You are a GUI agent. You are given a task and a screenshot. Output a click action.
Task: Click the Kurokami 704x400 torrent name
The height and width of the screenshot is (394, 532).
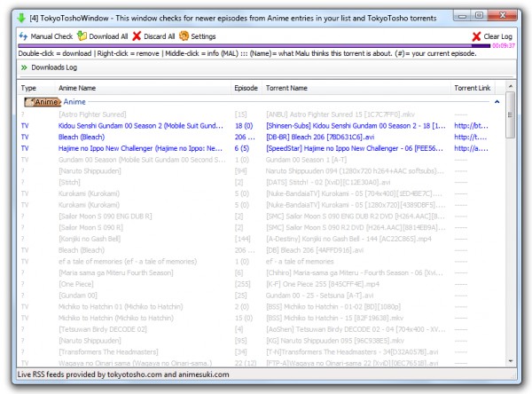[x=354, y=193]
